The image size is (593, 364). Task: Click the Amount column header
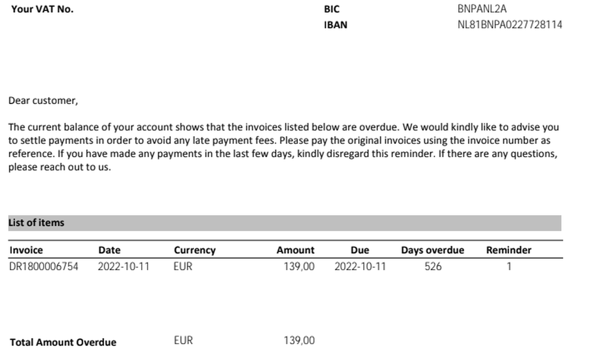(295, 250)
